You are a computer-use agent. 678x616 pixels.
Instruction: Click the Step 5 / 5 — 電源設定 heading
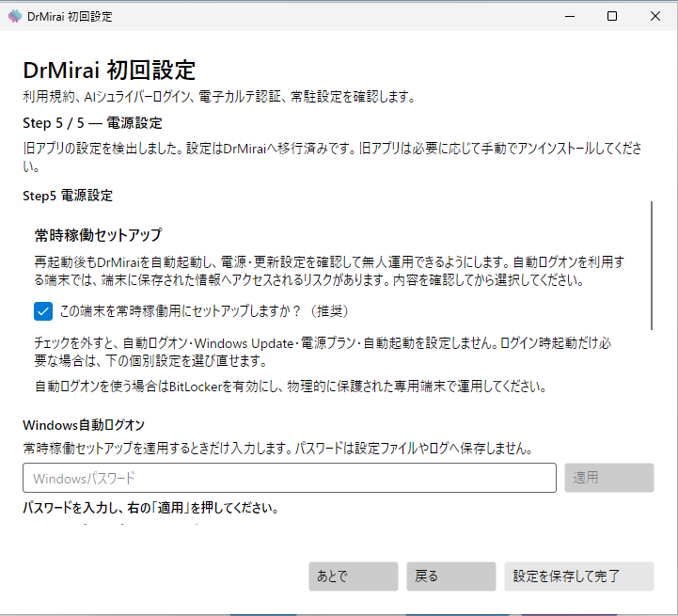click(92, 123)
